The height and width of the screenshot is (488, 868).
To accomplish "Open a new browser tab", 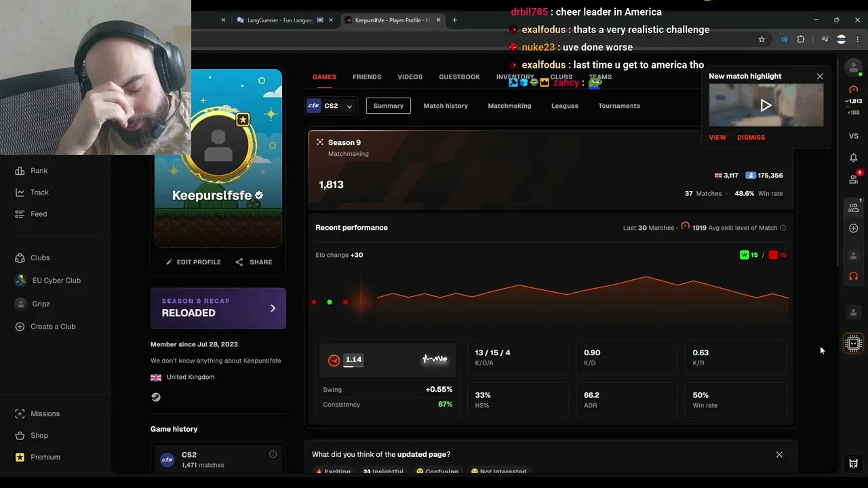I will click(454, 20).
